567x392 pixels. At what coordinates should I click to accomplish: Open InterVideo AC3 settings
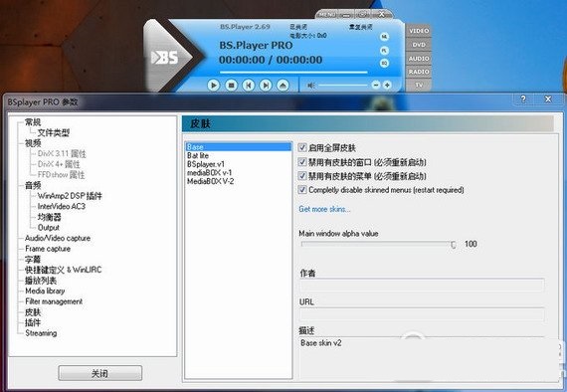[62, 207]
